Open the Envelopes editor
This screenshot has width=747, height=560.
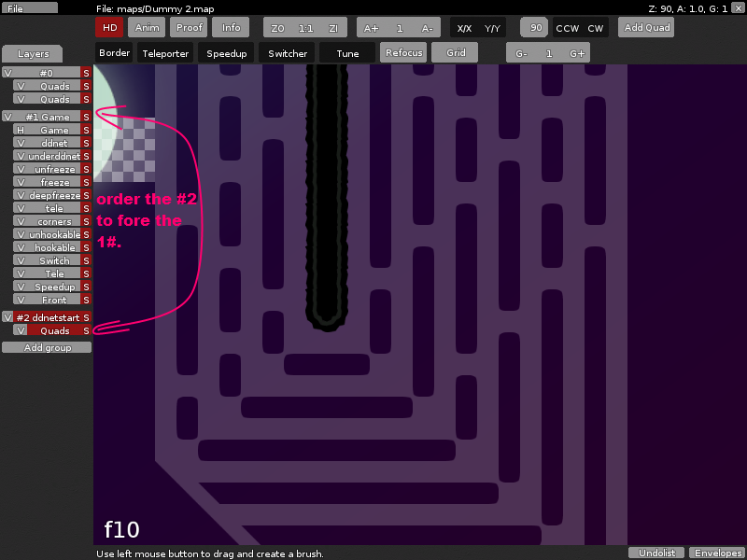coord(716,552)
